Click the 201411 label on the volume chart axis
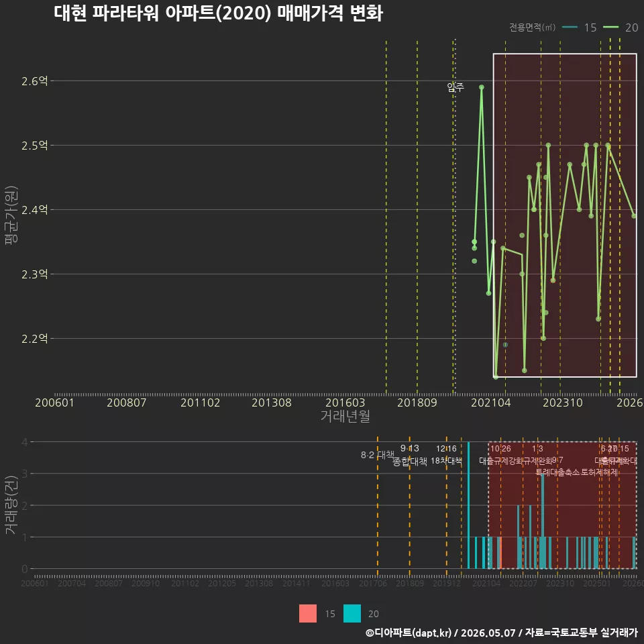 coord(297,583)
